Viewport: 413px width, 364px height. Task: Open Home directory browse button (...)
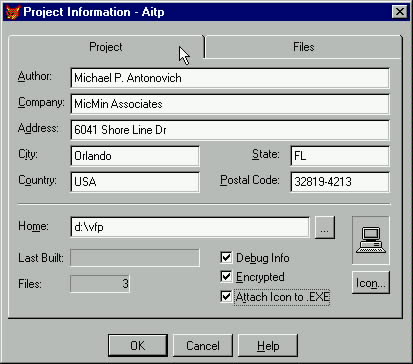click(x=325, y=228)
